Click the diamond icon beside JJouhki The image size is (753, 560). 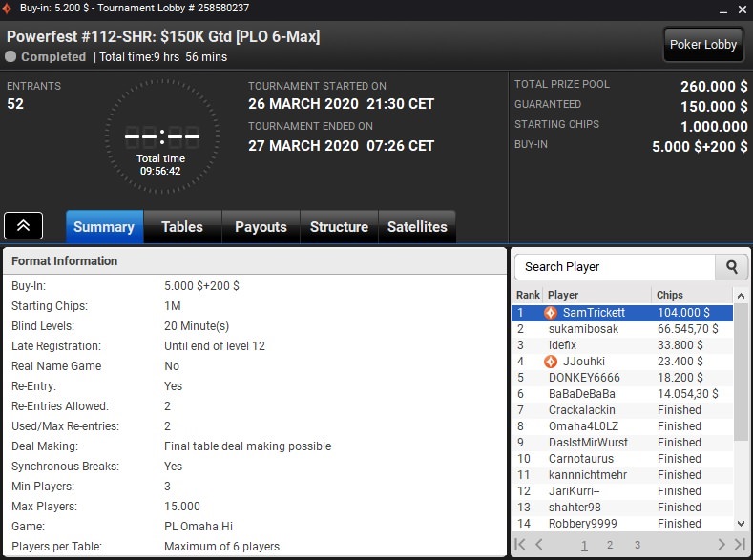(x=551, y=362)
